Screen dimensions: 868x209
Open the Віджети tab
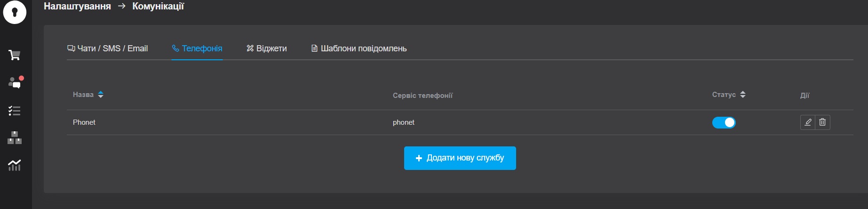click(267, 48)
